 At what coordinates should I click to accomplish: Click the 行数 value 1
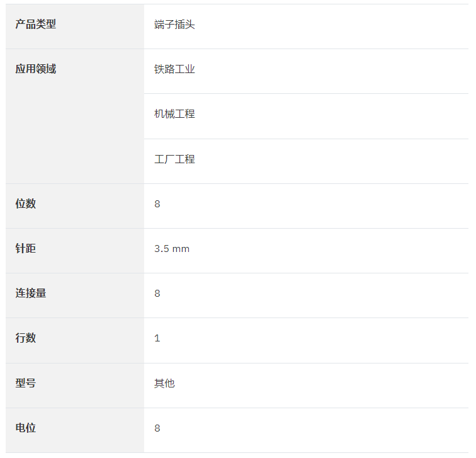pyautogui.click(x=157, y=338)
